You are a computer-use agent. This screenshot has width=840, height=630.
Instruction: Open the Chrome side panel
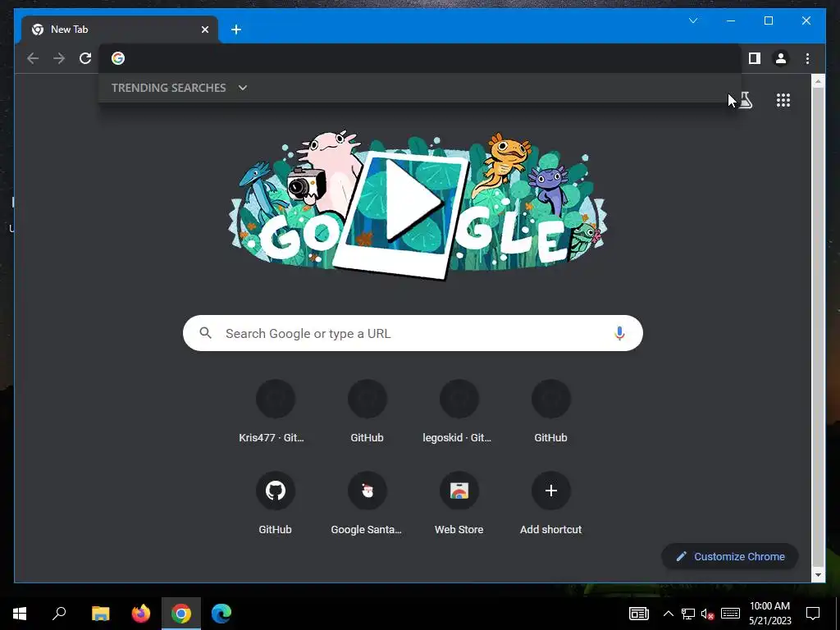pos(755,58)
